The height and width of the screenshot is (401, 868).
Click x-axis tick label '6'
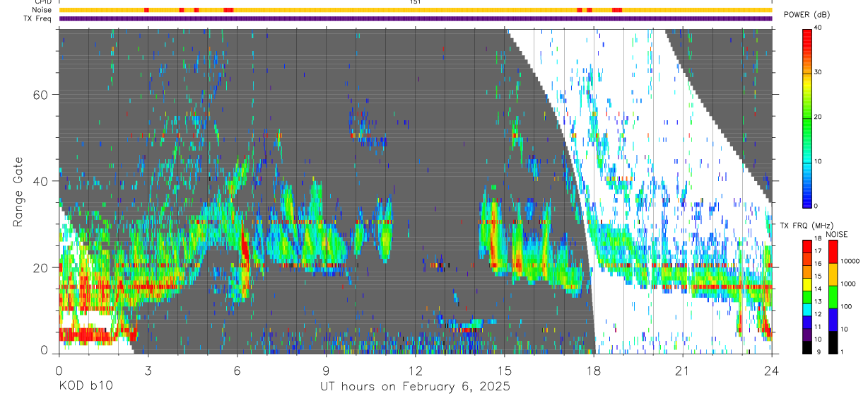[x=237, y=370]
